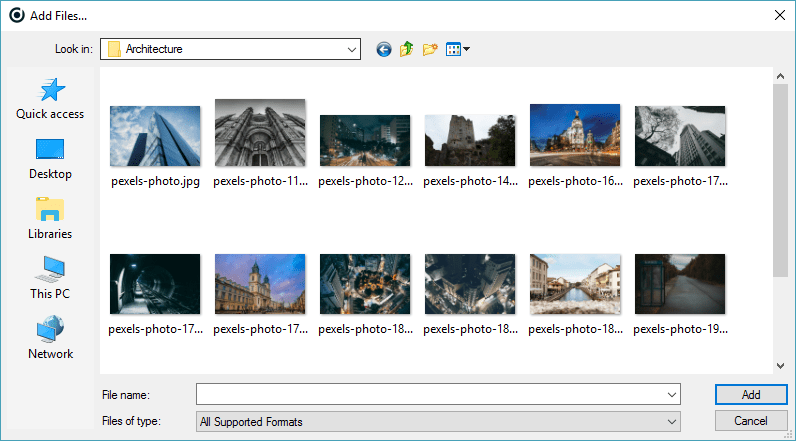Open Network location

[50, 339]
